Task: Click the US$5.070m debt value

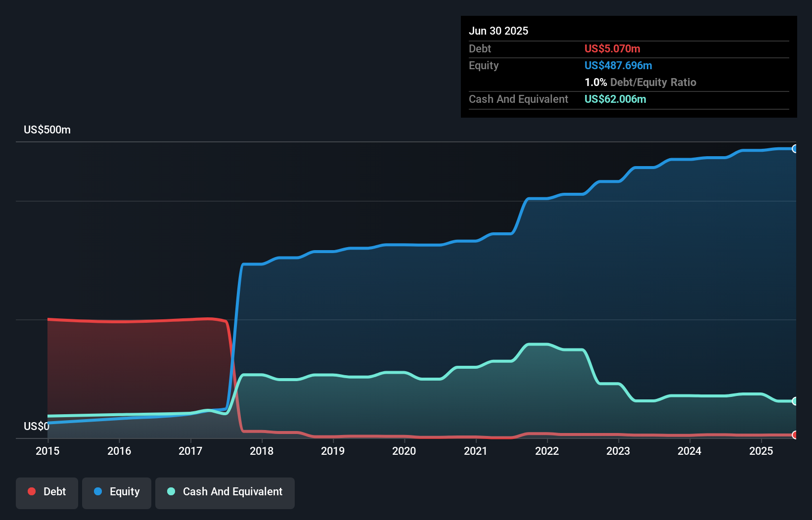Action: tap(612, 48)
